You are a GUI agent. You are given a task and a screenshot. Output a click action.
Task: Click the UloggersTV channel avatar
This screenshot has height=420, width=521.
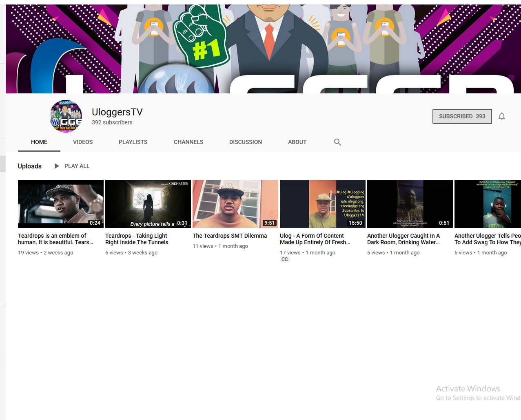66,117
